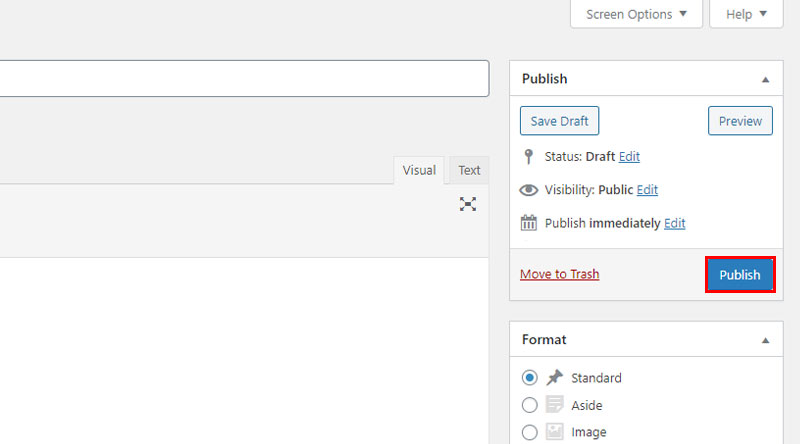The width and height of the screenshot is (800, 444).
Task: Click the visibility eye icon
Action: [529, 190]
